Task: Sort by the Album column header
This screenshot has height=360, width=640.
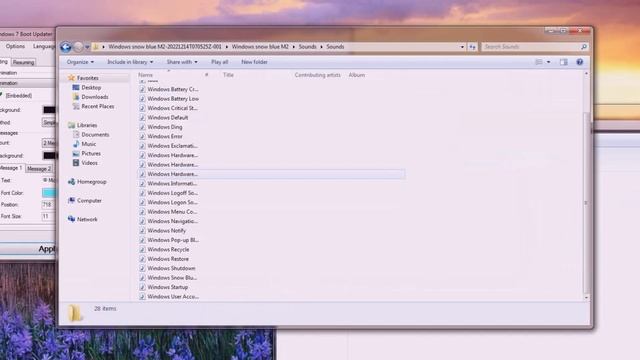Action: point(357,75)
